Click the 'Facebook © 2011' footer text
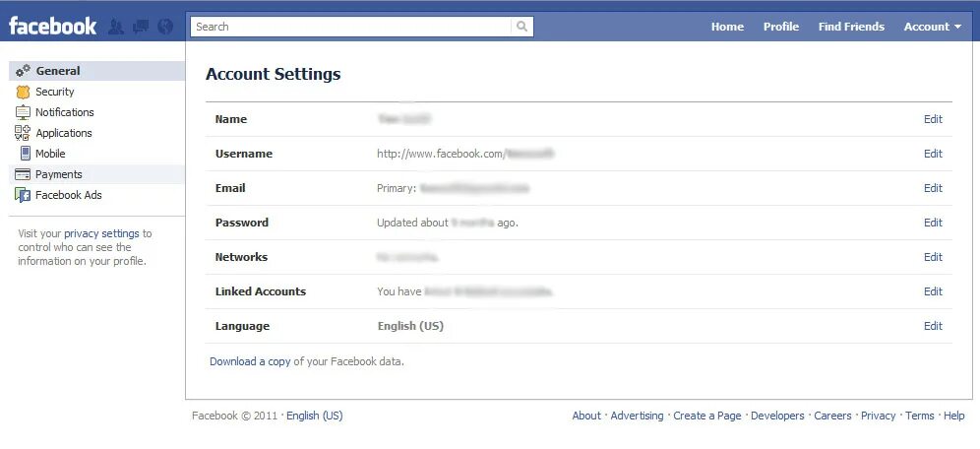The height and width of the screenshot is (449, 980). [x=235, y=416]
